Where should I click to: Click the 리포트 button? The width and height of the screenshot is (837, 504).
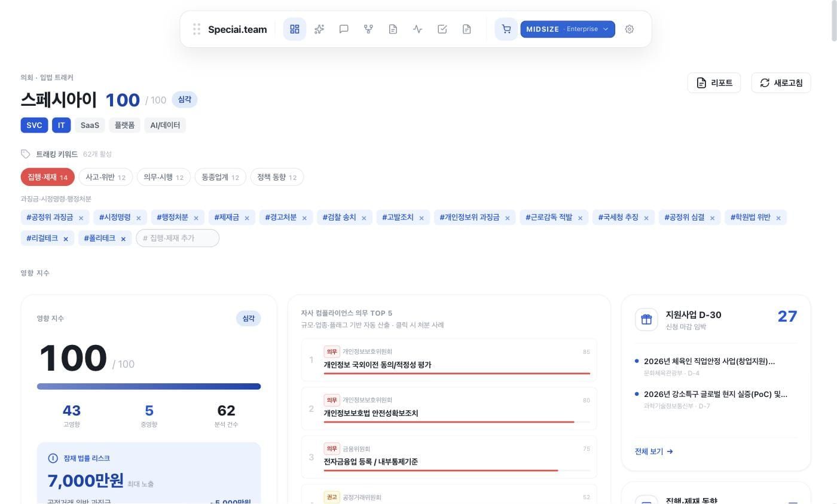[714, 83]
